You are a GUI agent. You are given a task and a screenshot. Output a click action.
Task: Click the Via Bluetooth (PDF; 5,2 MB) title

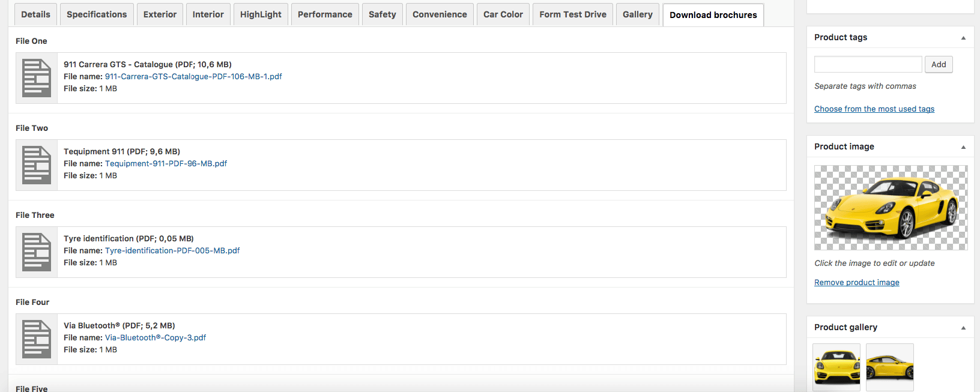pos(119,326)
